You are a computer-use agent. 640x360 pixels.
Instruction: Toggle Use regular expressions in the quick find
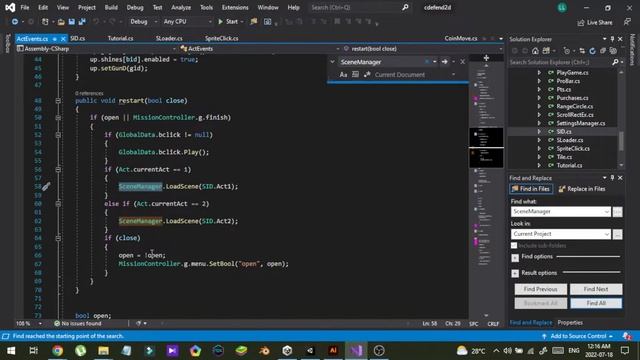pos(367,75)
